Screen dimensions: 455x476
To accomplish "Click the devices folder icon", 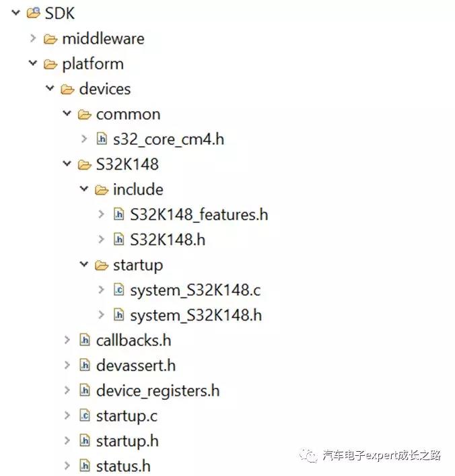I will (x=67, y=89).
